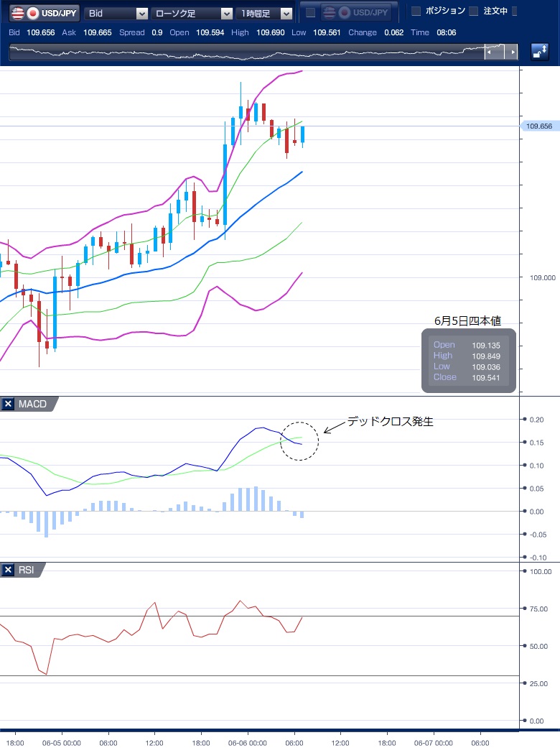
Task: Click the right arrow on the overview scroll handle
Action: (x=513, y=52)
